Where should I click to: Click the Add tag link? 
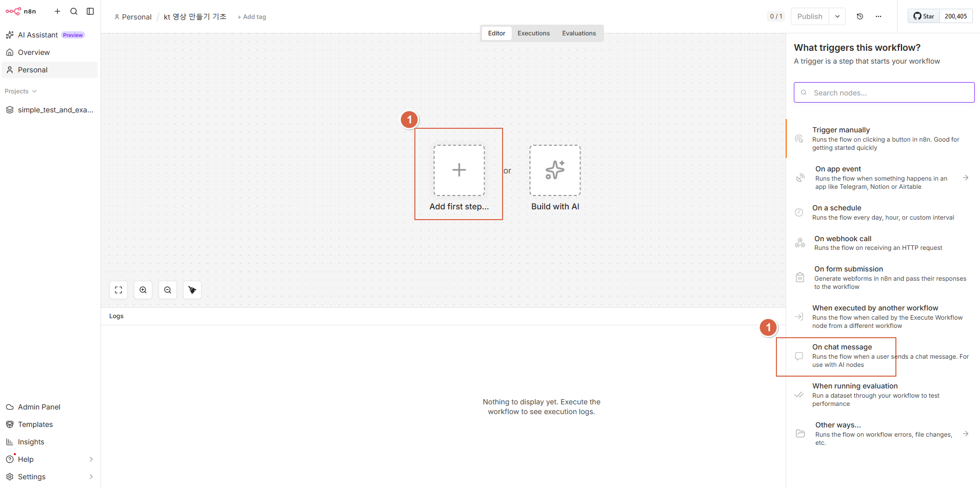[252, 17]
